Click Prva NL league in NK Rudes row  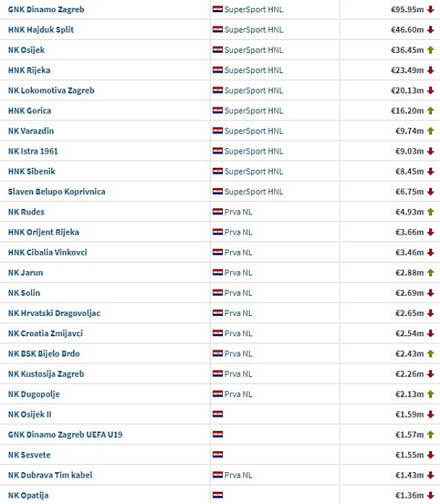[238, 212]
